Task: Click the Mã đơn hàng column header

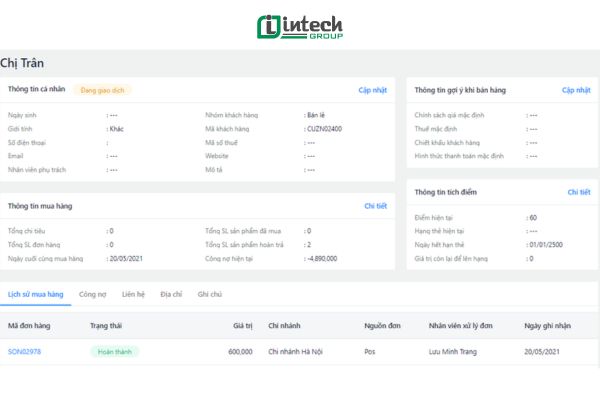Action: [x=29, y=325]
